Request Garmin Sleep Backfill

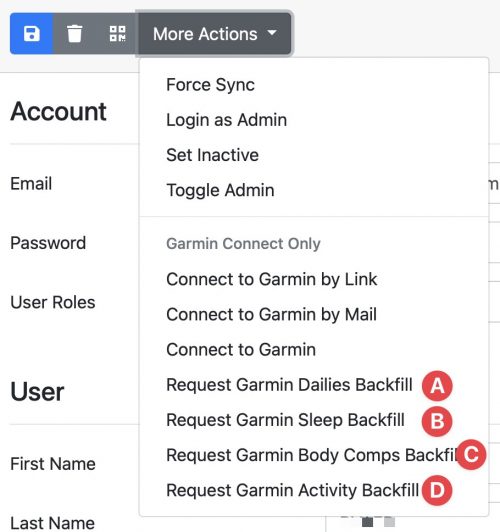coord(314,420)
